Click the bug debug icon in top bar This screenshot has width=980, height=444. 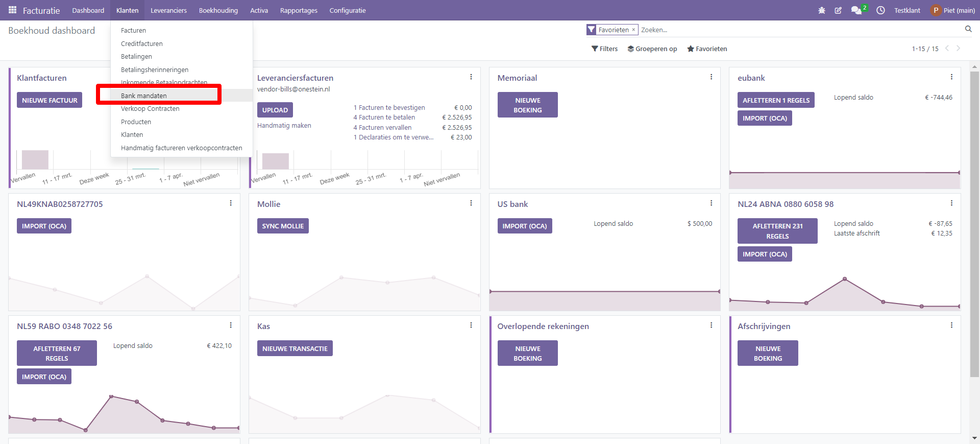coord(821,10)
